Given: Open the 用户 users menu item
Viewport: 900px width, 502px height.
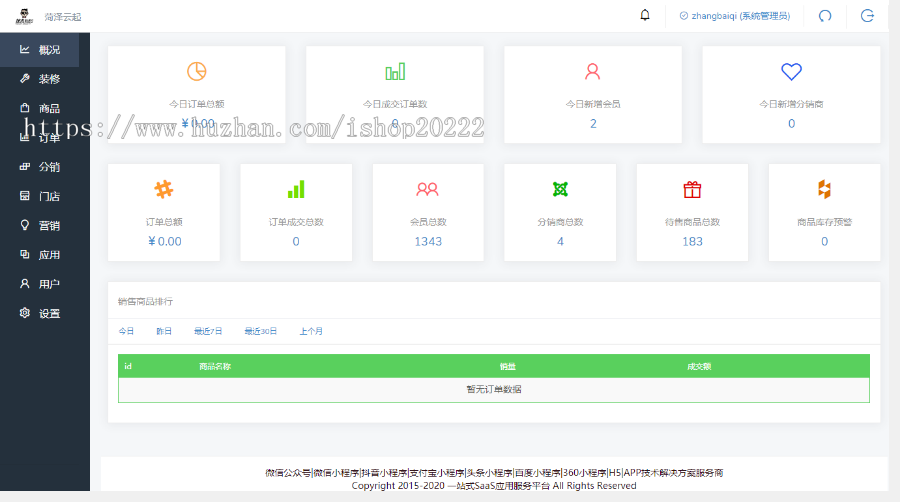Looking at the screenshot, I should click(40, 284).
